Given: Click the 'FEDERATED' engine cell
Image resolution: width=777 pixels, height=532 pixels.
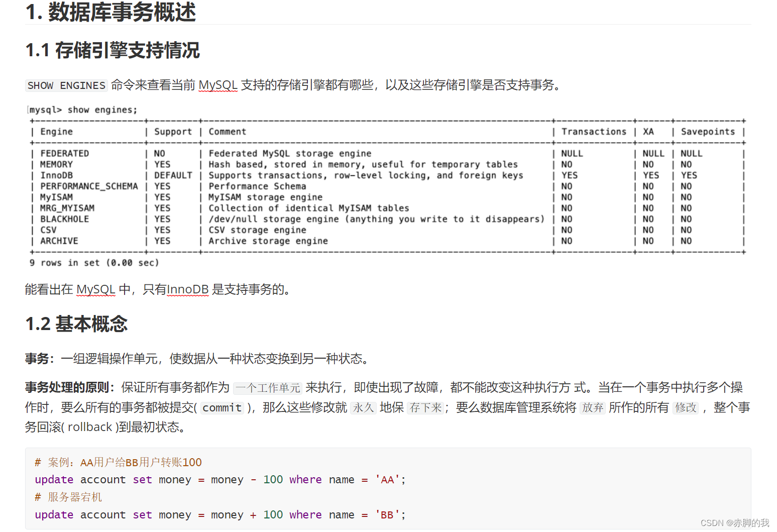Looking at the screenshot, I should (x=64, y=153).
